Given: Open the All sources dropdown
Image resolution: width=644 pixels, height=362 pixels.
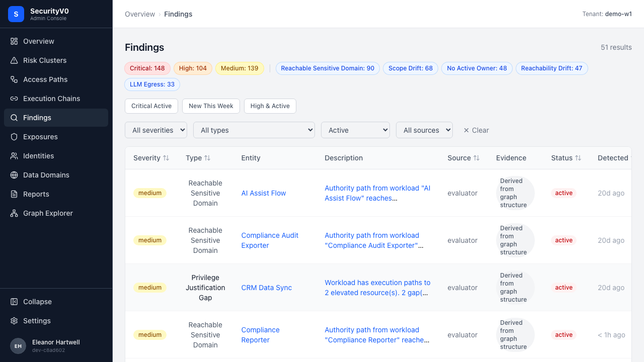Looking at the screenshot, I should click(425, 130).
